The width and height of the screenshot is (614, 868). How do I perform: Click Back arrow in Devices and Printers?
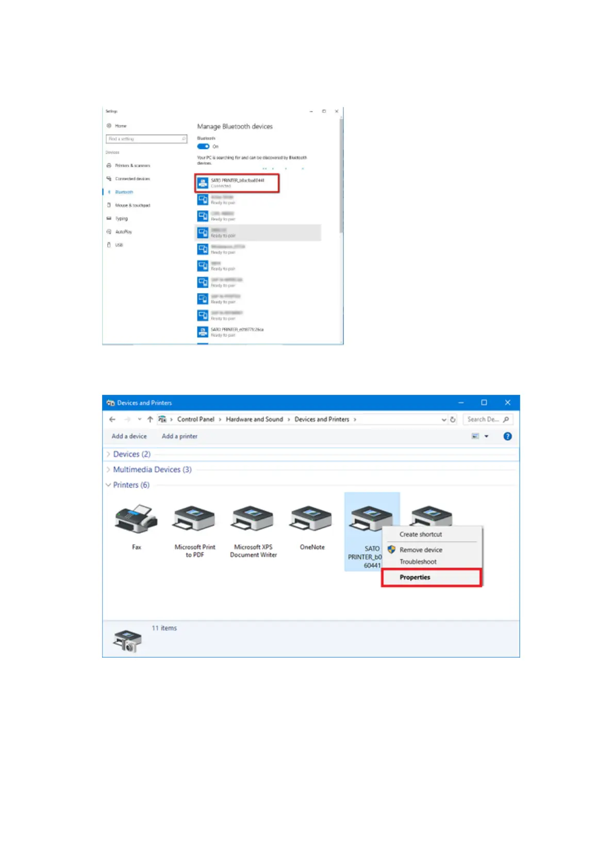[x=112, y=420]
